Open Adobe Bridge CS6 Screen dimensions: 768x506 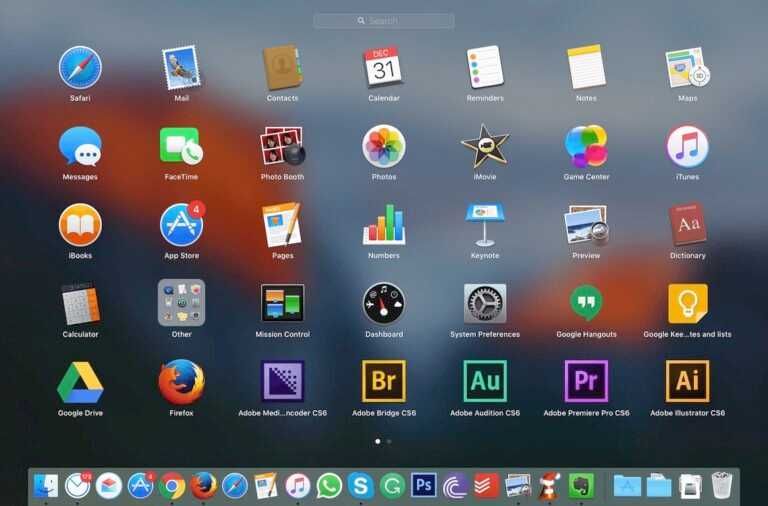384,382
